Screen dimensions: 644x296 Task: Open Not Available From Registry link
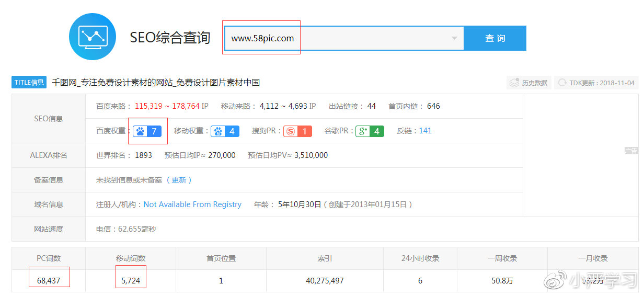tap(192, 204)
